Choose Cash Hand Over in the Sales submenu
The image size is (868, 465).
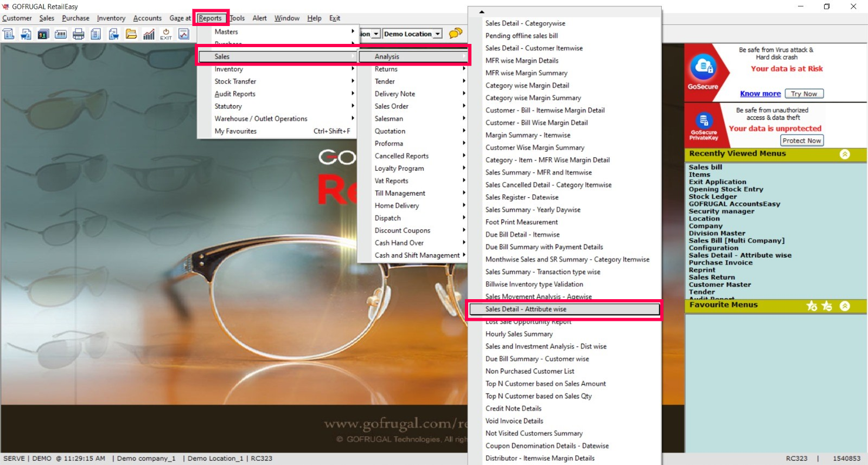(x=413, y=243)
